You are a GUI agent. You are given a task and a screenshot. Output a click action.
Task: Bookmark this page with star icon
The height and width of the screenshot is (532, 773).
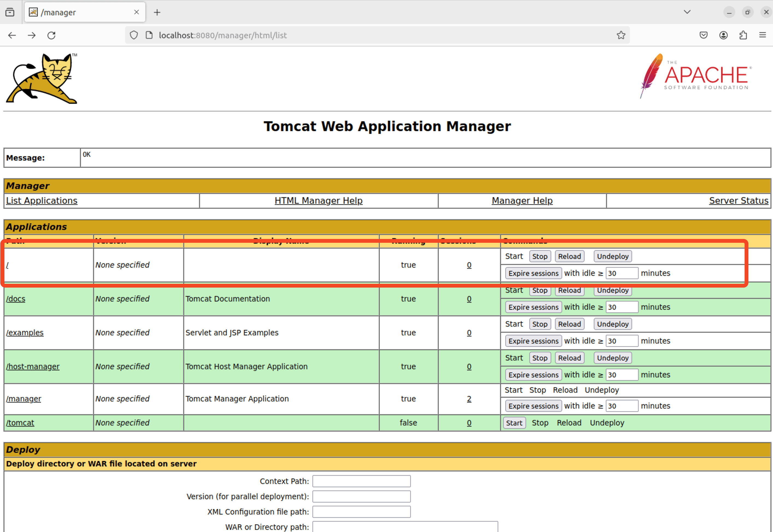point(621,35)
